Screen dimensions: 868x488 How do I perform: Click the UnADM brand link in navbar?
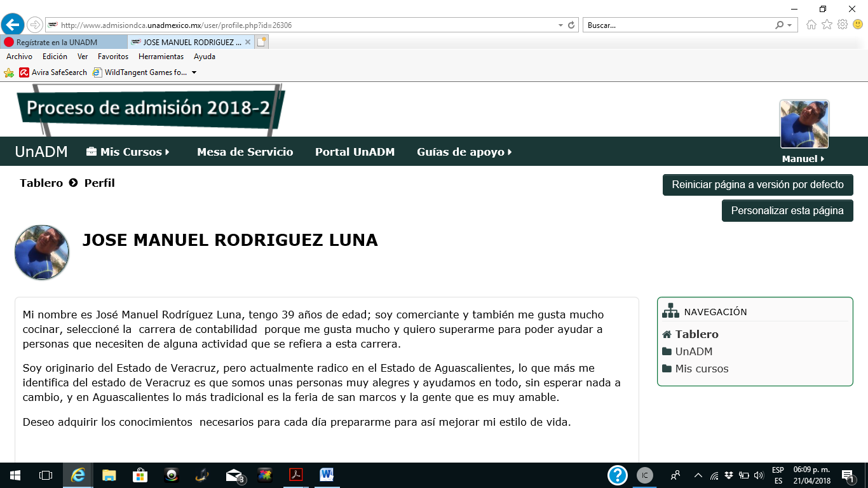[41, 152]
